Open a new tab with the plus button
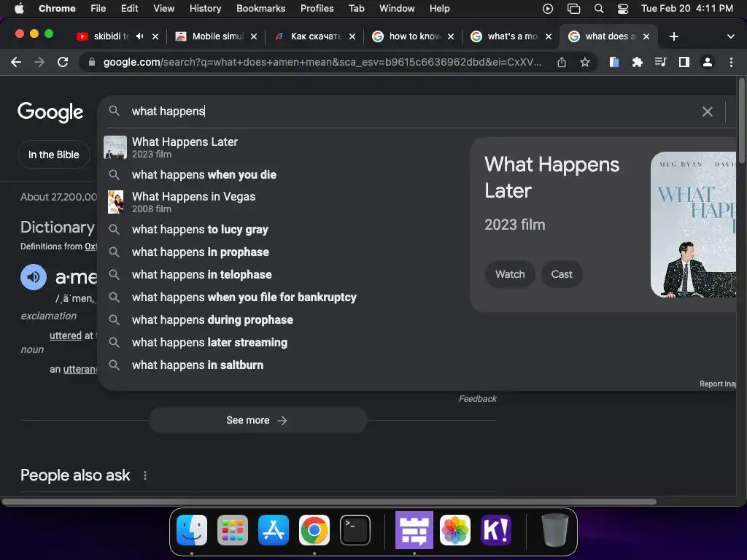This screenshot has width=747, height=560. (x=673, y=36)
